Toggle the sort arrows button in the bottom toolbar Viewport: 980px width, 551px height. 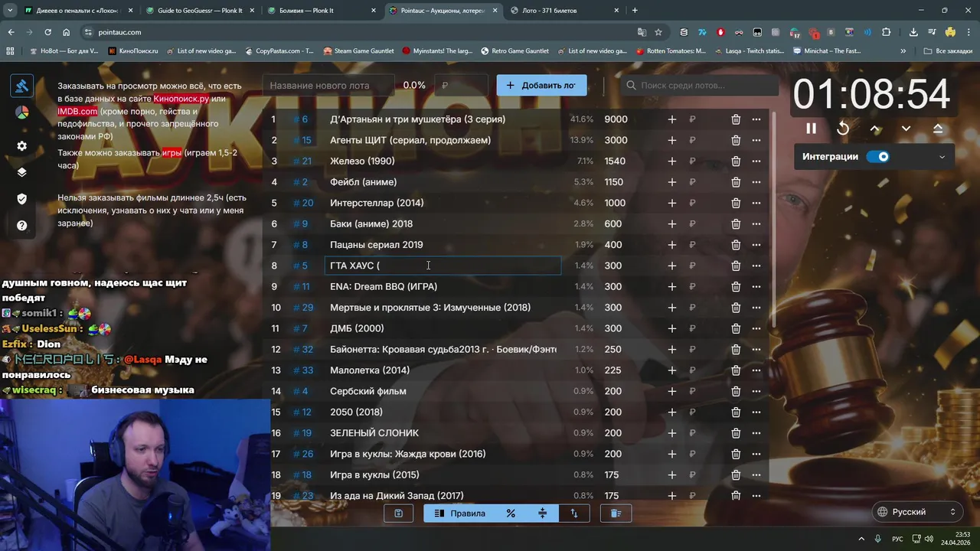573,514
